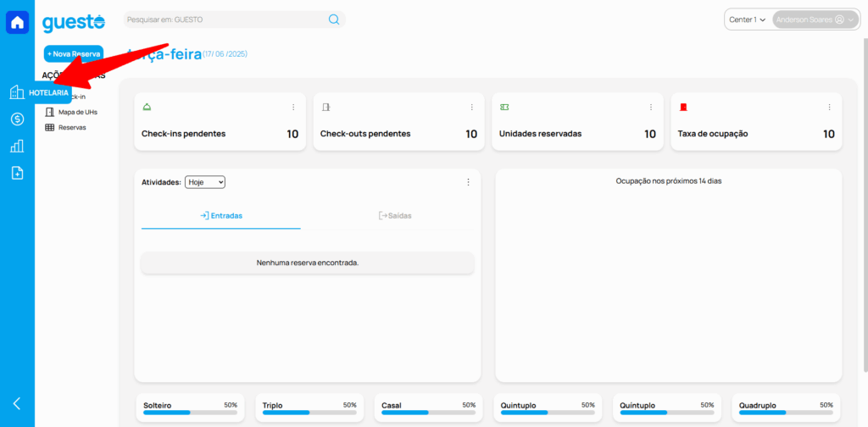Open the Hotelaria building icon

[17, 92]
